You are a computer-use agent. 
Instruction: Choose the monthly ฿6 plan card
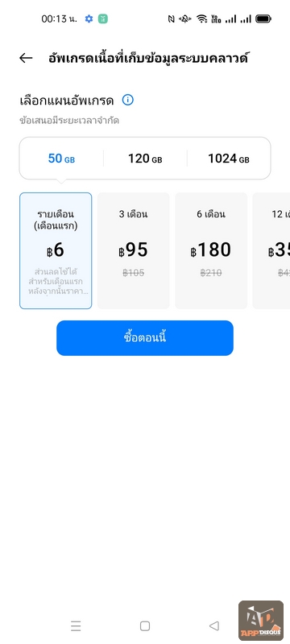pyautogui.click(x=56, y=250)
